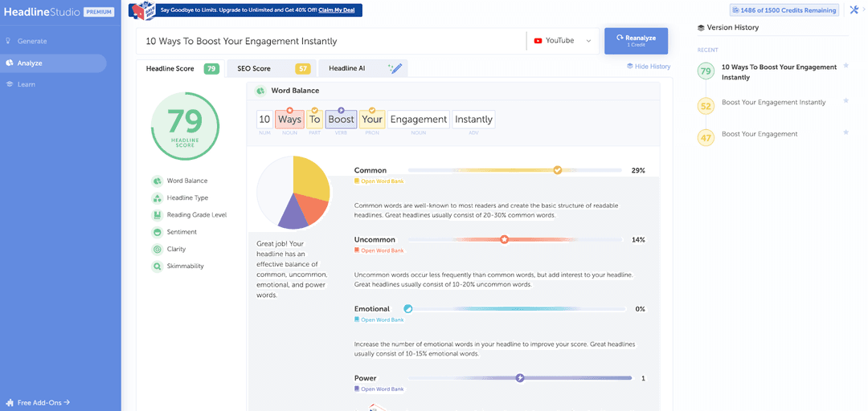Click the tools icon in top-right corner
Viewport: 868px width, 411px height.
coord(854,10)
